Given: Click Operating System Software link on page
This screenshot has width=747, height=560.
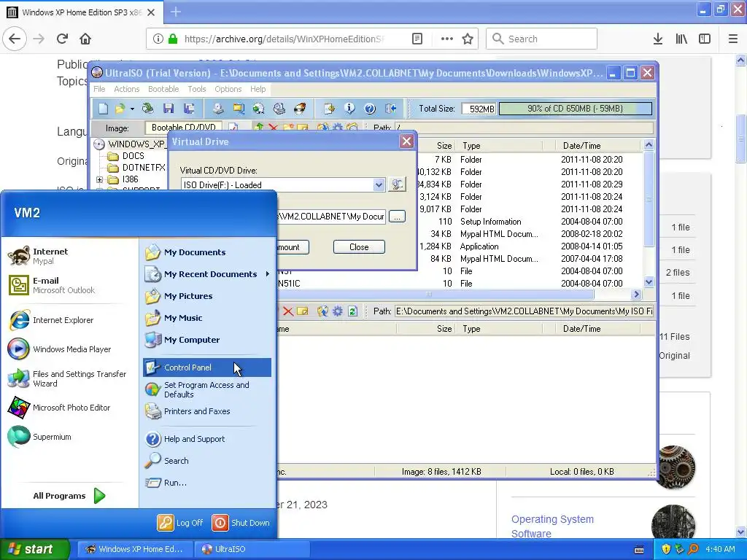Looking at the screenshot, I should tap(553, 526).
